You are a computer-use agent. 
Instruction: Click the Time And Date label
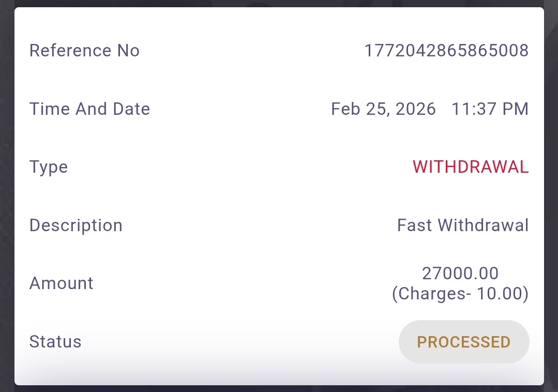[x=89, y=109]
